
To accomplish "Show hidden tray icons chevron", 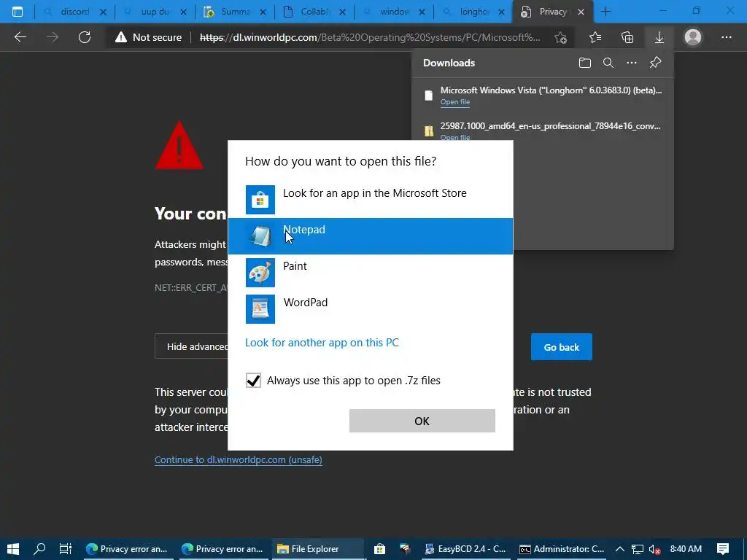I will 619,549.
